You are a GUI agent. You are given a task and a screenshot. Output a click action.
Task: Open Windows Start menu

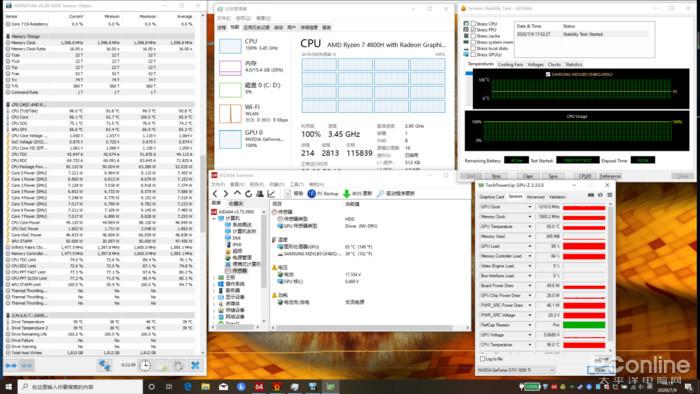click(8, 386)
